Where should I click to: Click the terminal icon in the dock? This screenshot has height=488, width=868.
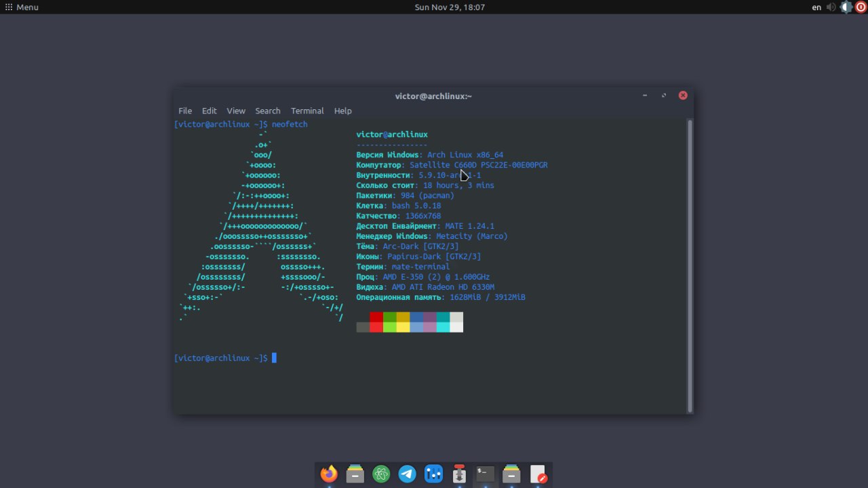486,474
